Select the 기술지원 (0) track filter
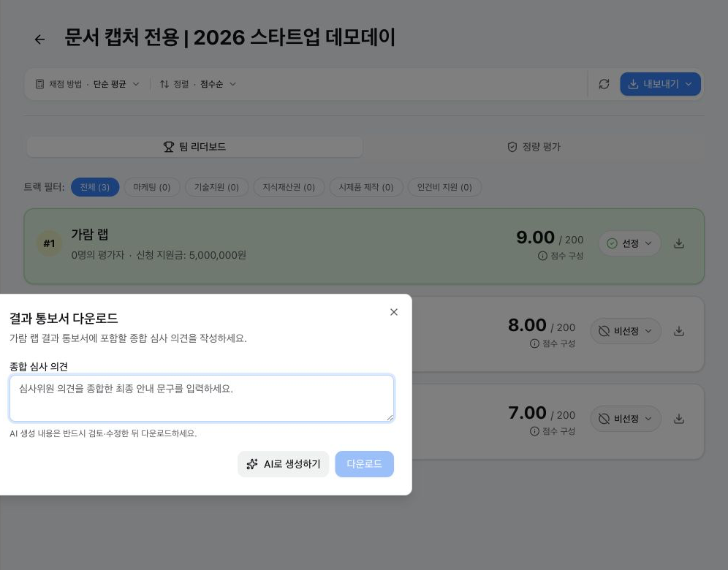Screen dimensions: 728x570 coord(216,187)
